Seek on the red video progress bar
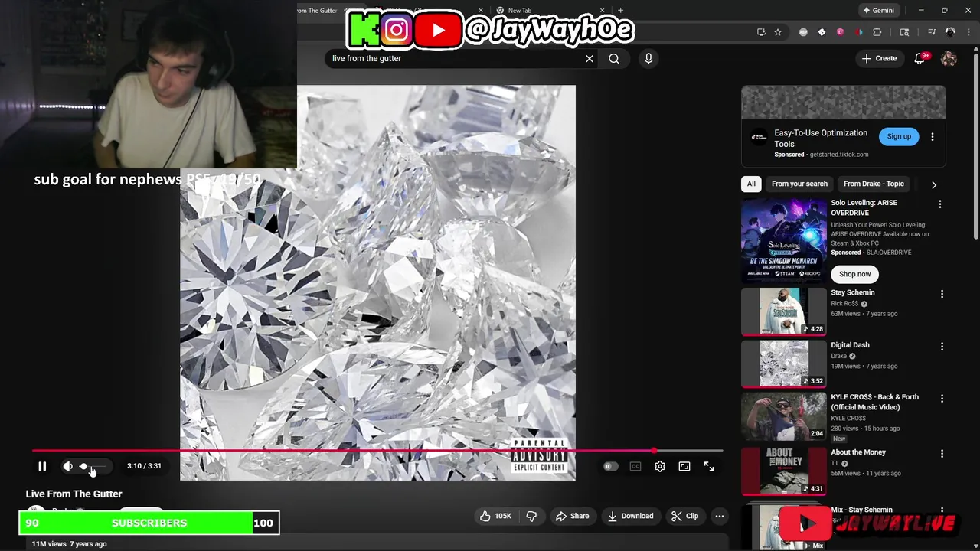This screenshot has height=551, width=980. [377, 451]
